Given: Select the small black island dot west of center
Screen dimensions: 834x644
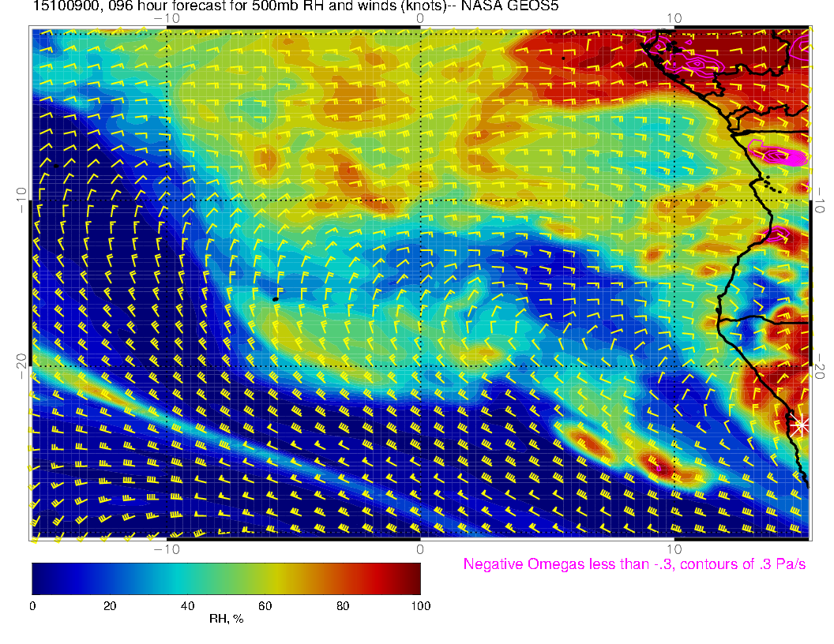Looking at the screenshot, I should 275,299.
